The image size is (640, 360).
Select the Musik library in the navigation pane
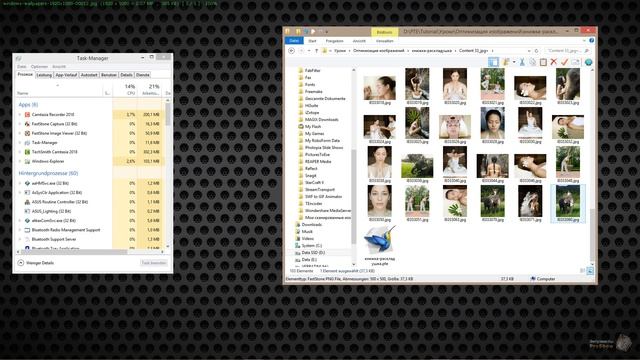[307, 231]
